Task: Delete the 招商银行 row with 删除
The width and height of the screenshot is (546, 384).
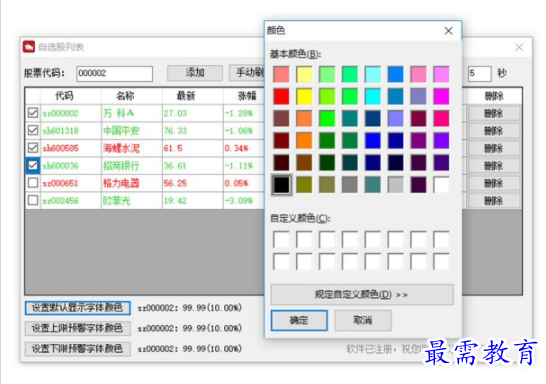Action: tap(494, 165)
